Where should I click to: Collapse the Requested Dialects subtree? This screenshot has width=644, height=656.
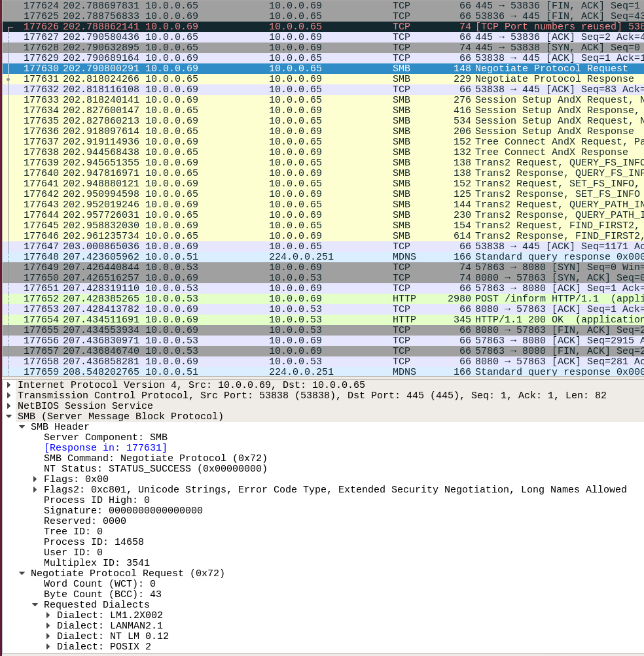pos(35,604)
